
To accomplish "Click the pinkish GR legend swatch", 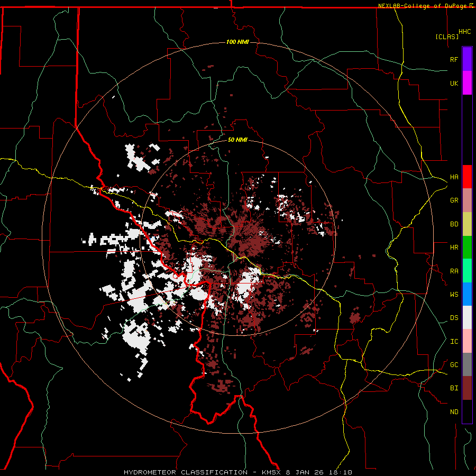I will coord(467,200).
